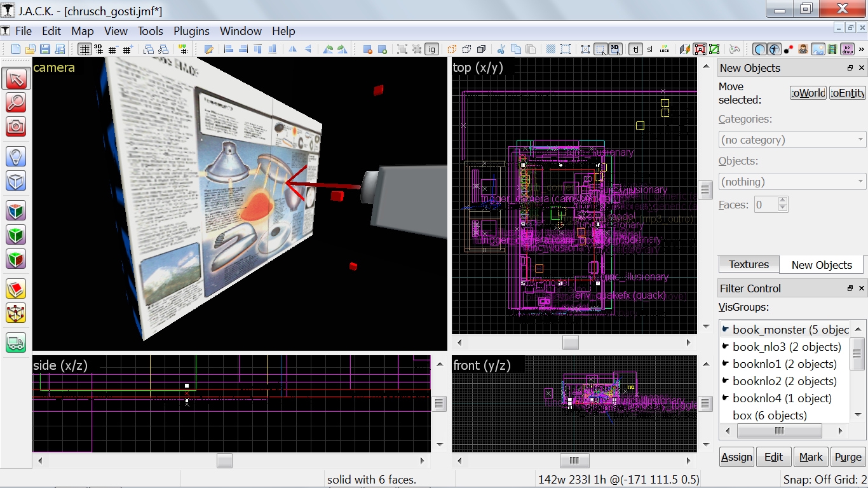Toggle the ig ignore groups button

point(431,50)
